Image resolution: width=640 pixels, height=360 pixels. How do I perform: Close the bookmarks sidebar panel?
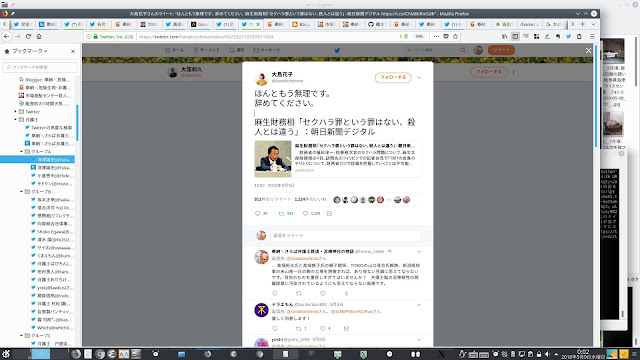(73, 51)
